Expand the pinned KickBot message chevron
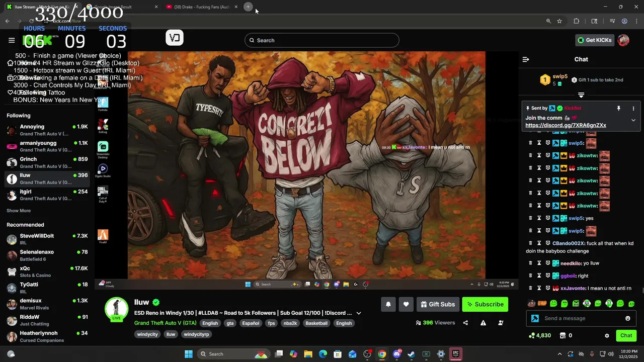644x362 pixels. coord(633,120)
